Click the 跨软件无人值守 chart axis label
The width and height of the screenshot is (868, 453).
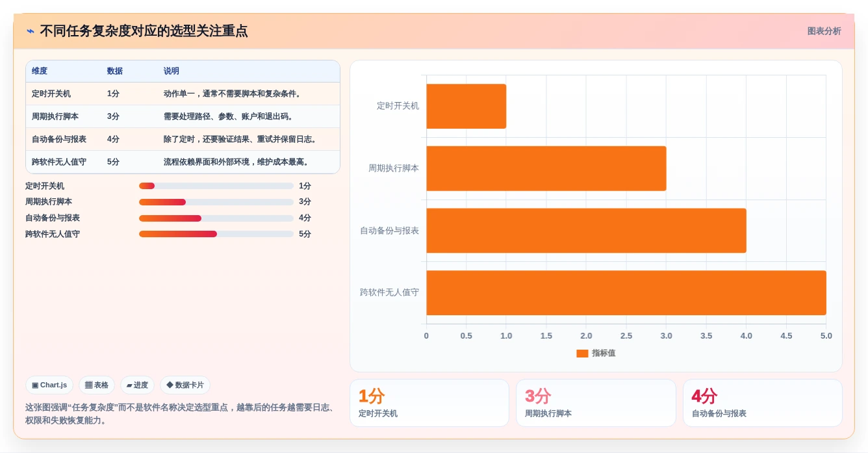(x=390, y=292)
